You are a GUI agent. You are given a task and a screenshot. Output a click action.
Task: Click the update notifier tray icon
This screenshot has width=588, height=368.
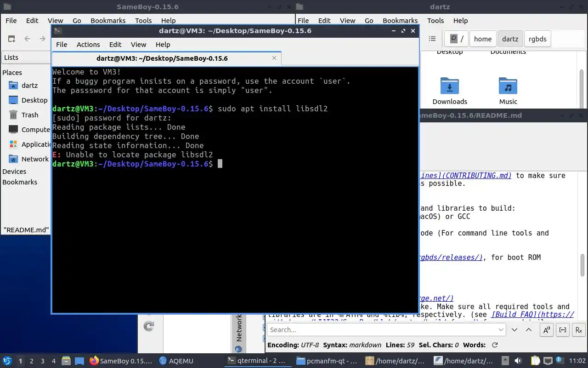click(559, 361)
